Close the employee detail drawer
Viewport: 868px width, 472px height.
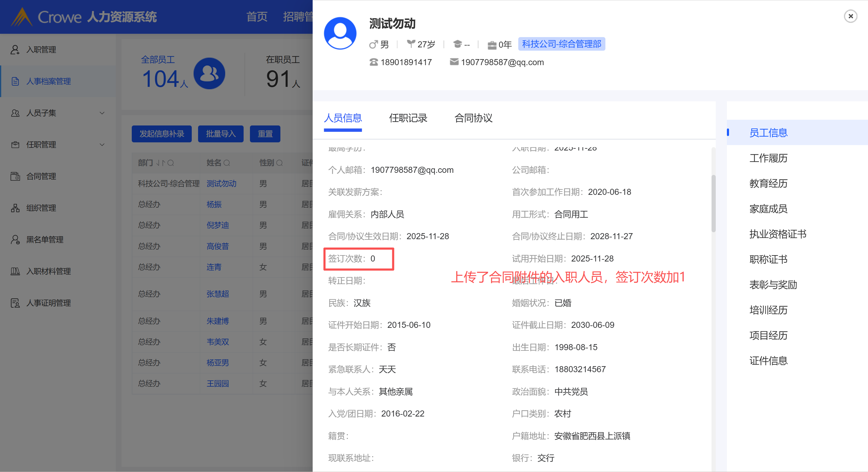[x=850, y=16]
